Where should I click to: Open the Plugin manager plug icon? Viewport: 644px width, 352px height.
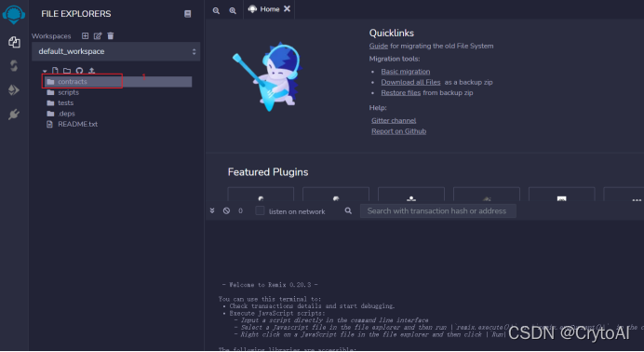pyautogui.click(x=14, y=115)
